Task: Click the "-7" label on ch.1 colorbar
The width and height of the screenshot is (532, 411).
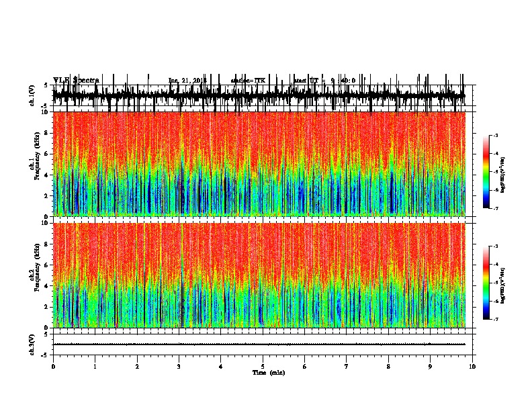Action: (x=496, y=208)
